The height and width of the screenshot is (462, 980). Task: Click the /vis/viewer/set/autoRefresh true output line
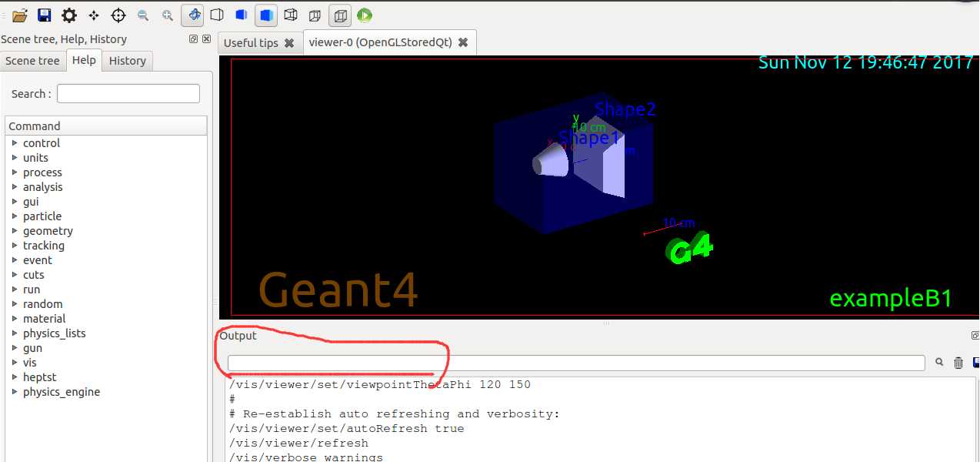coord(347,429)
